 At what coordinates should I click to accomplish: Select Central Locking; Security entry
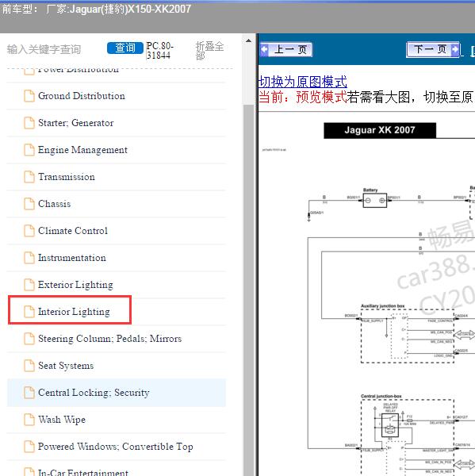pos(94,393)
